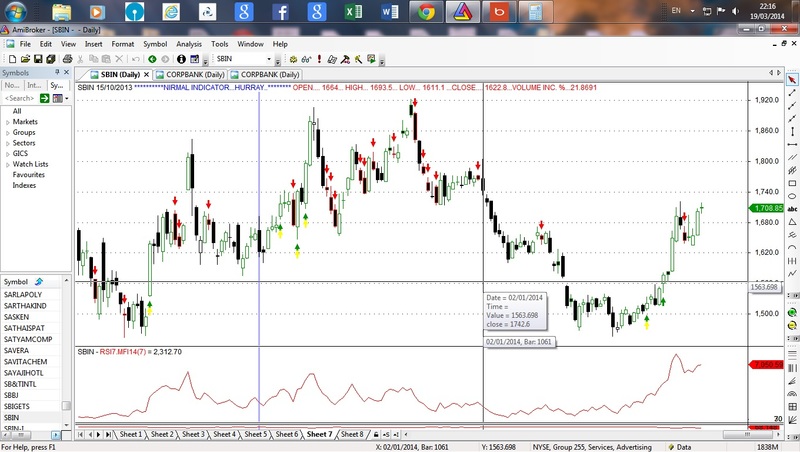Viewport: 800px width, 452px height.
Task: Expand the GICS tree node
Action: click(x=8, y=154)
